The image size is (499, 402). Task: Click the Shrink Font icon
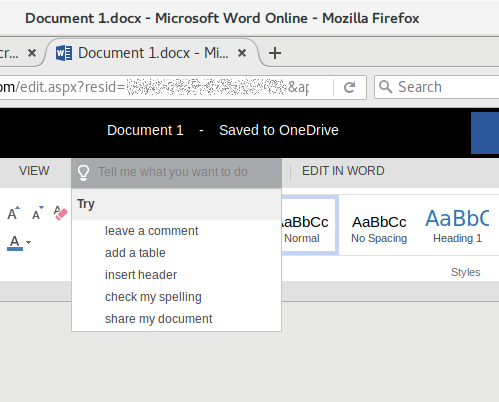tap(38, 213)
